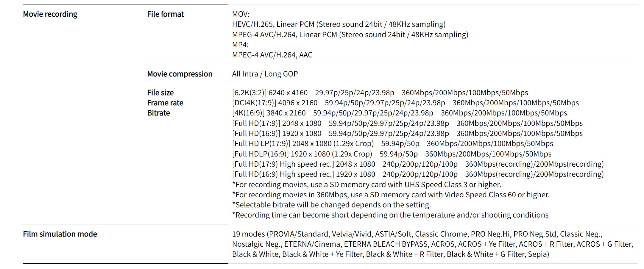Viewport: 644px width, 269px height.
Task: Click the Movie compression label
Action: coord(180,74)
